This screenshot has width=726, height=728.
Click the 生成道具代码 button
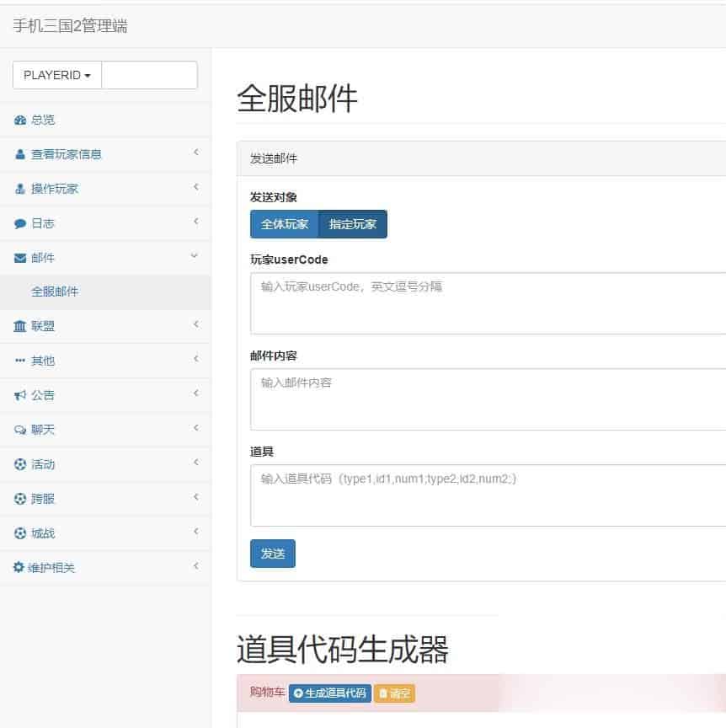(x=330, y=693)
